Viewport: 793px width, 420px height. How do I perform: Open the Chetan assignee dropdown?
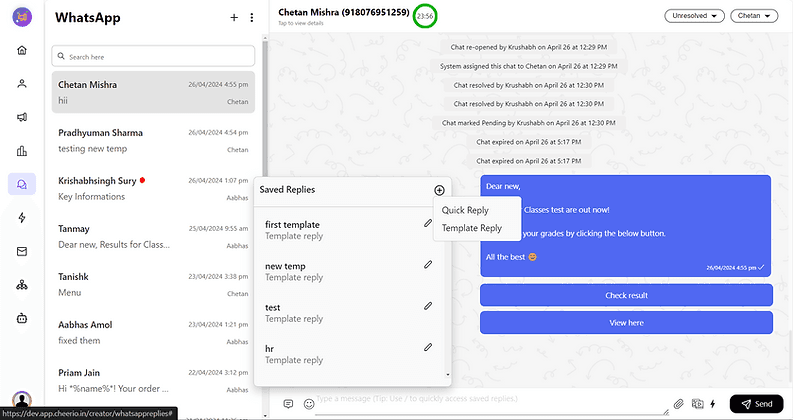(x=754, y=16)
